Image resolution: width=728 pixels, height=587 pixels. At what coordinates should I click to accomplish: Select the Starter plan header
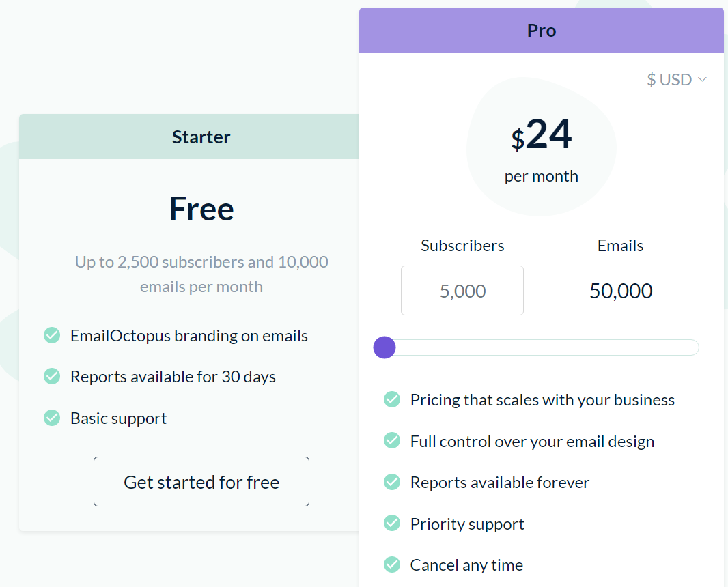[x=201, y=137]
